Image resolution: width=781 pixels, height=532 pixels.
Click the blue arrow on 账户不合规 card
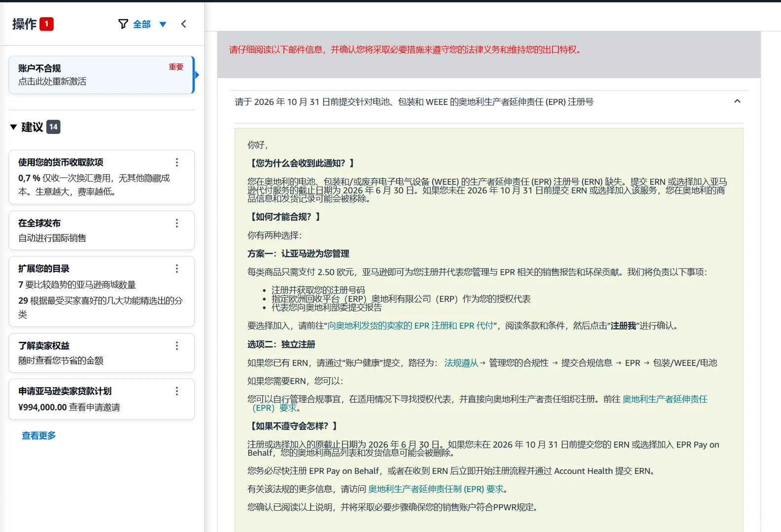[197, 75]
